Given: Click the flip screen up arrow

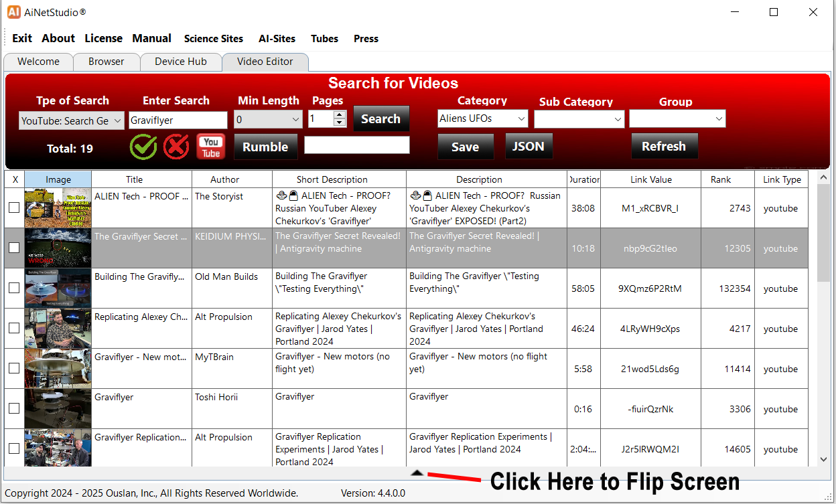Looking at the screenshot, I should 417,473.
